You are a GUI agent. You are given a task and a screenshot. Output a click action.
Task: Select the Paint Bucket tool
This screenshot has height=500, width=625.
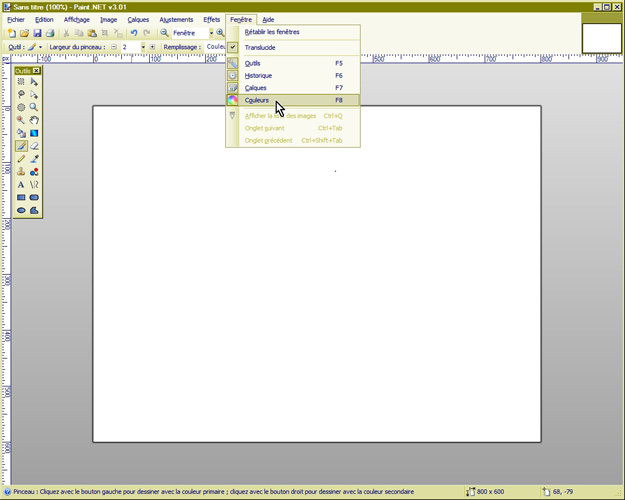[21, 133]
